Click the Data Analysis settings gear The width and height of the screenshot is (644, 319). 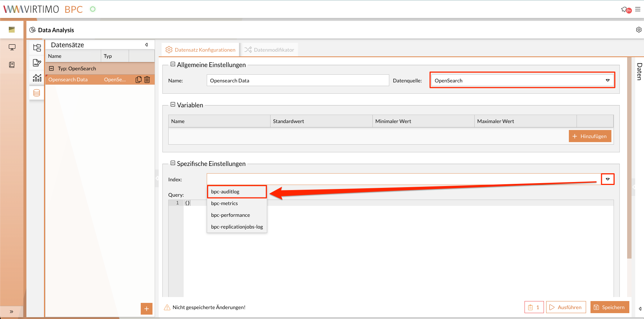point(639,30)
